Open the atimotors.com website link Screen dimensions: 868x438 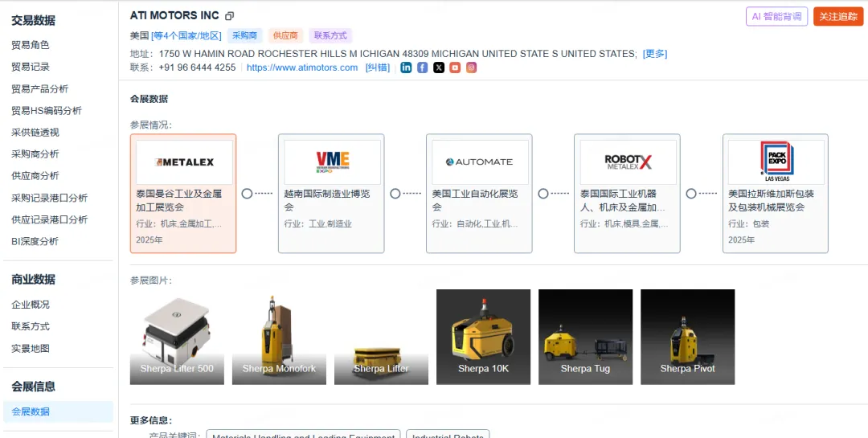pos(302,68)
